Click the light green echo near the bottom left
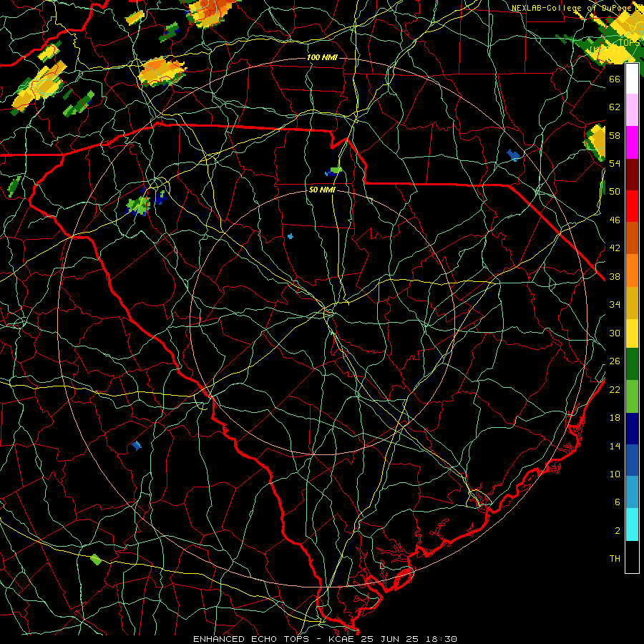 point(96,560)
